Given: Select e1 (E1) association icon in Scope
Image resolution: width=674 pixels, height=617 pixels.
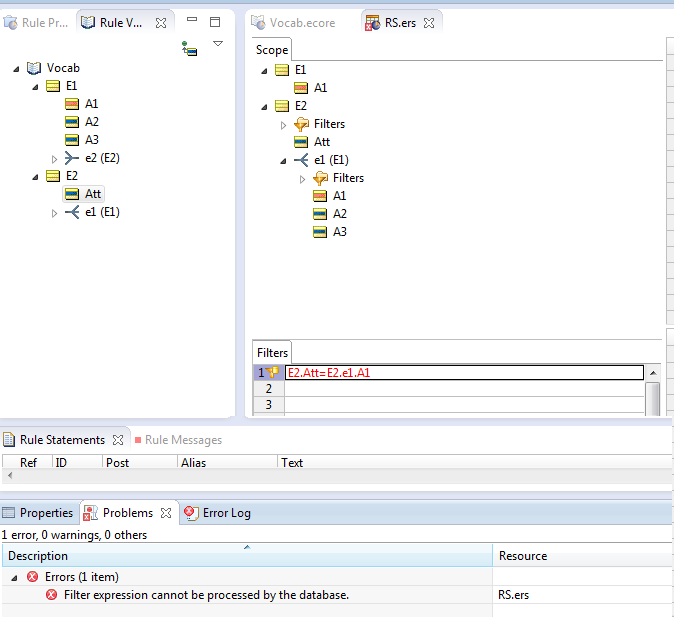Looking at the screenshot, I should coord(301,160).
